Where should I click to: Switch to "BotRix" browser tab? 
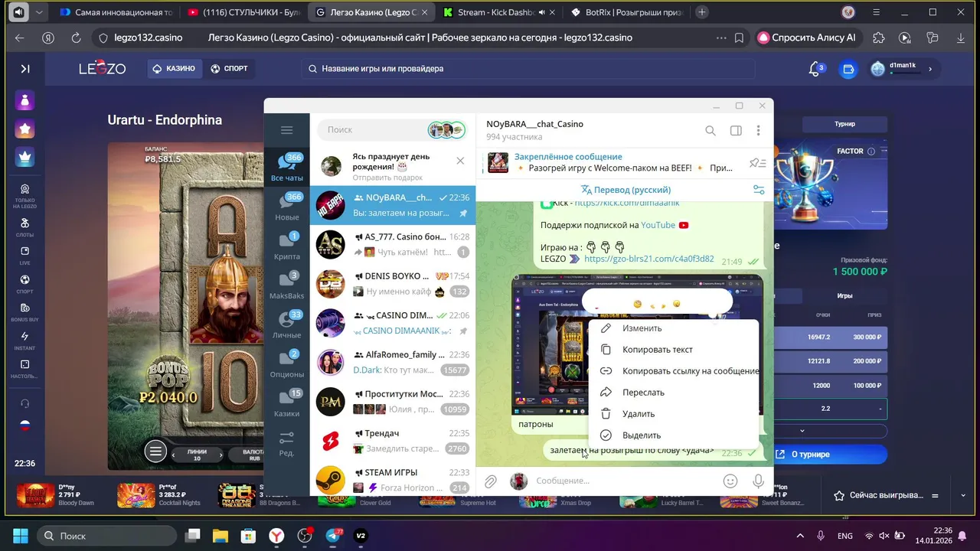[x=629, y=12]
